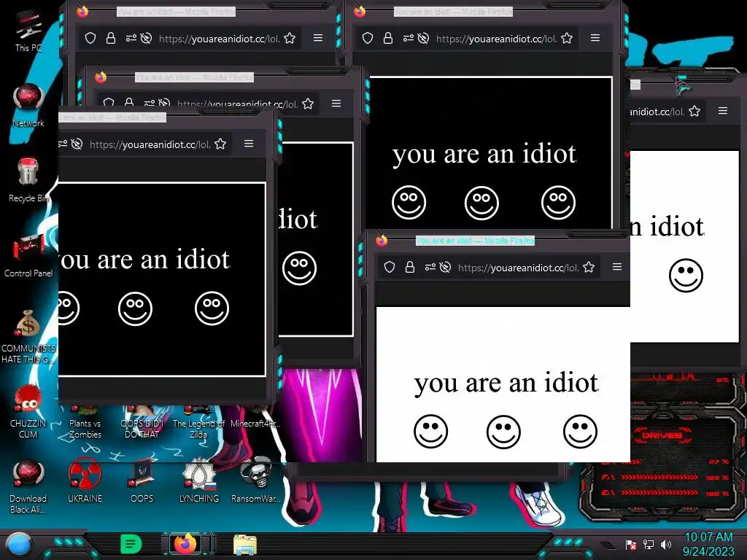Open hamburger menu in top-left Firefox window

click(x=318, y=38)
